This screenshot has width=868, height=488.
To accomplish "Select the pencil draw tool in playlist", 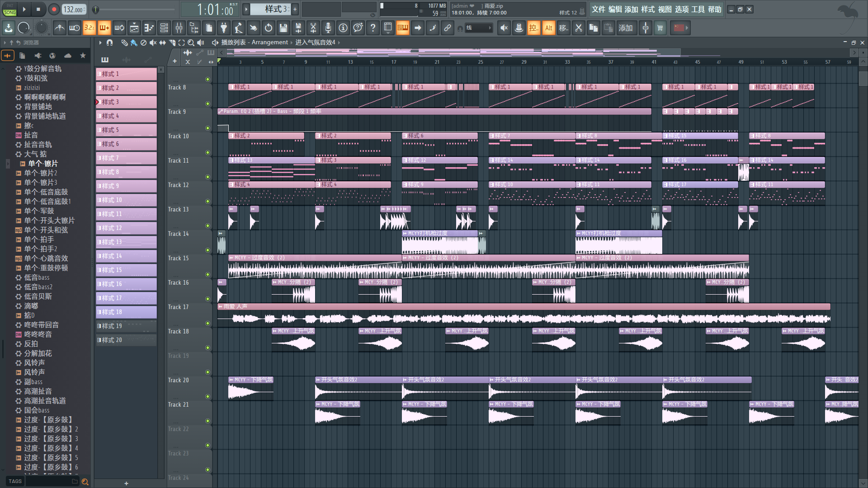I will coord(124,42).
